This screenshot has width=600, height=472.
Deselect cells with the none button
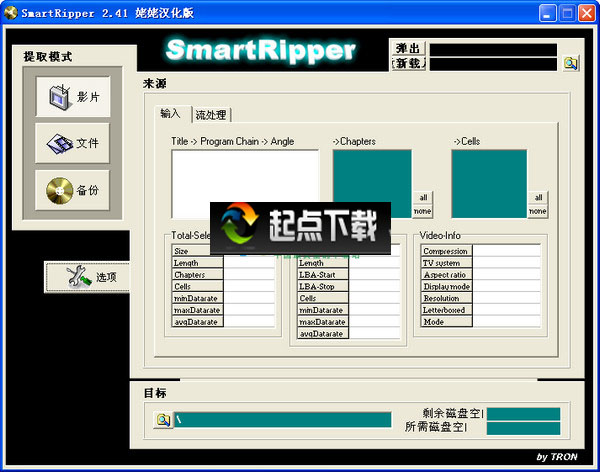tap(537, 211)
